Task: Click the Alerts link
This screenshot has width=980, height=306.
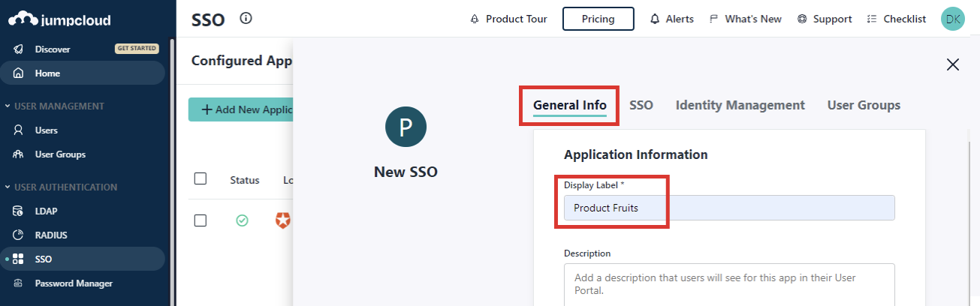Action: [672, 19]
